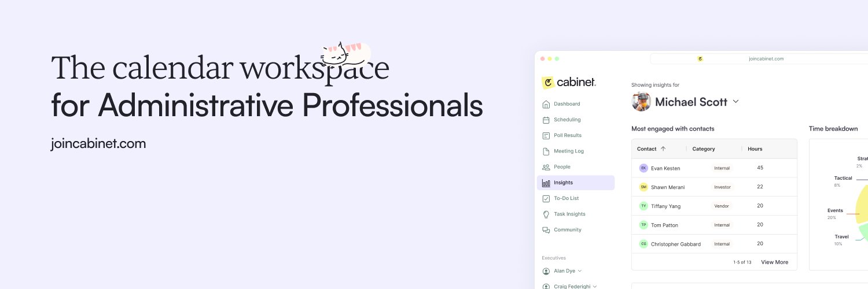Click Evan Kesten's Internal tag
Image resolution: width=868 pixels, height=289 pixels.
pyautogui.click(x=722, y=168)
